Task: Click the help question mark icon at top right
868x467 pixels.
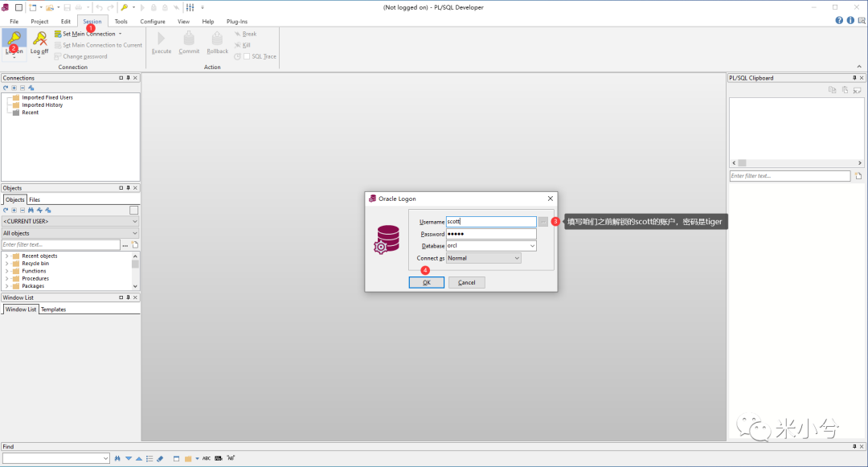Action: pyautogui.click(x=839, y=20)
